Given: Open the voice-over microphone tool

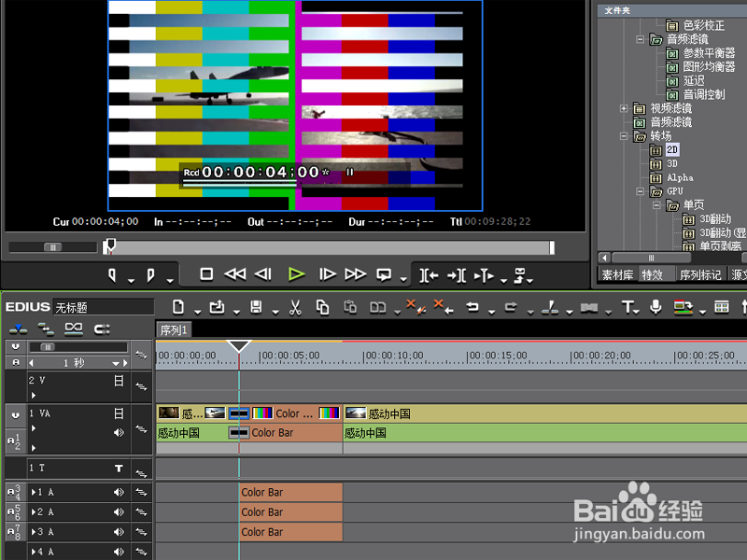Looking at the screenshot, I should pos(655,307).
